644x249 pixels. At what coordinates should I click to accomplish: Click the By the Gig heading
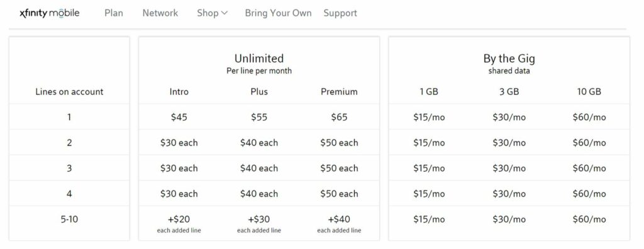509,58
